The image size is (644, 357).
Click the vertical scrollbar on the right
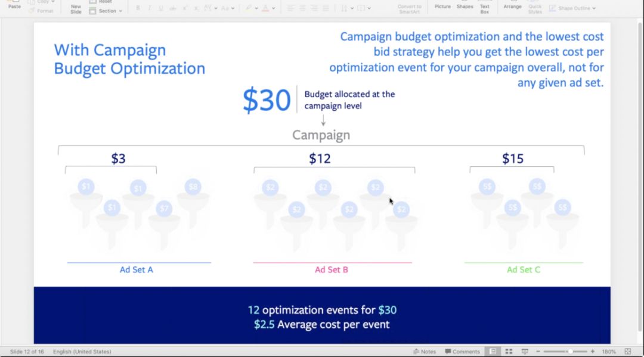640,176
